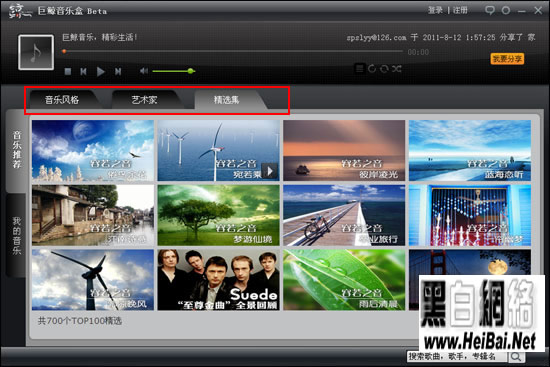
Task: Click the magnifier search button
Action: click(516, 356)
